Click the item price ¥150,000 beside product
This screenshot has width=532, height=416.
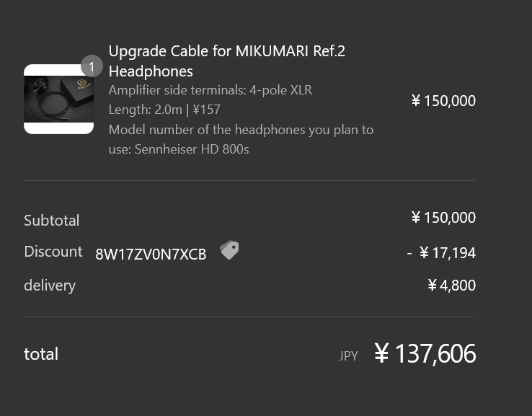tap(443, 101)
